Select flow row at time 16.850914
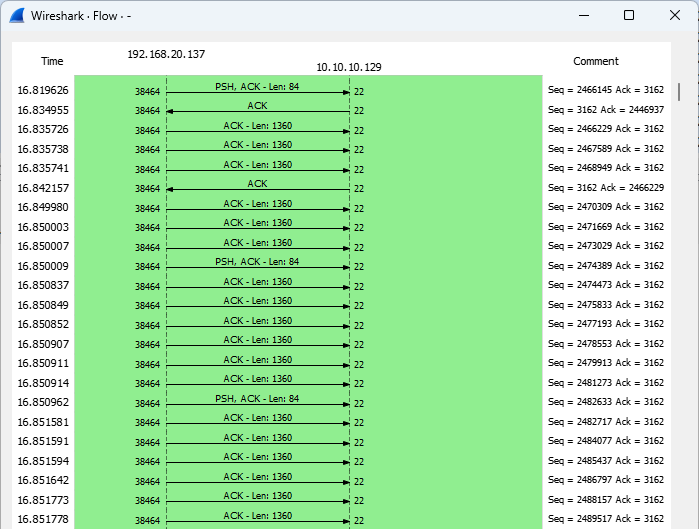The width and height of the screenshot is (699, 529). (341, 383)
